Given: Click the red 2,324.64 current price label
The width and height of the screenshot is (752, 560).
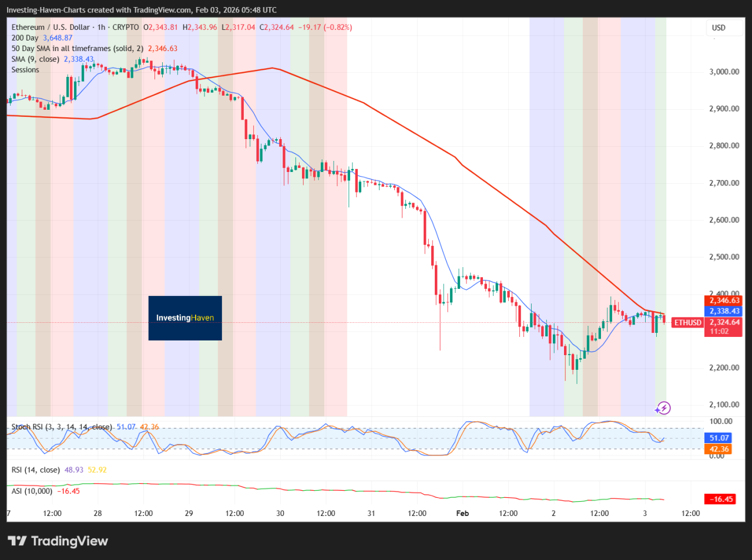Looking at the screenshot, I should [724, 322].
